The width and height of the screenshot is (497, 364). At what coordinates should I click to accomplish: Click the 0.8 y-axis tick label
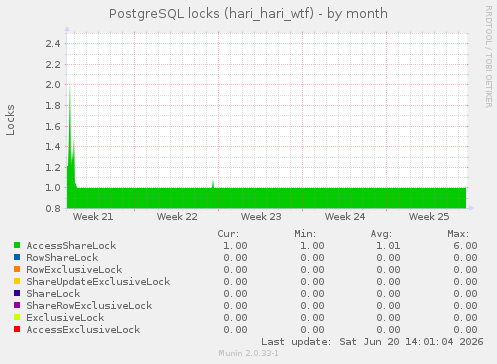click(x=53, y=209)
